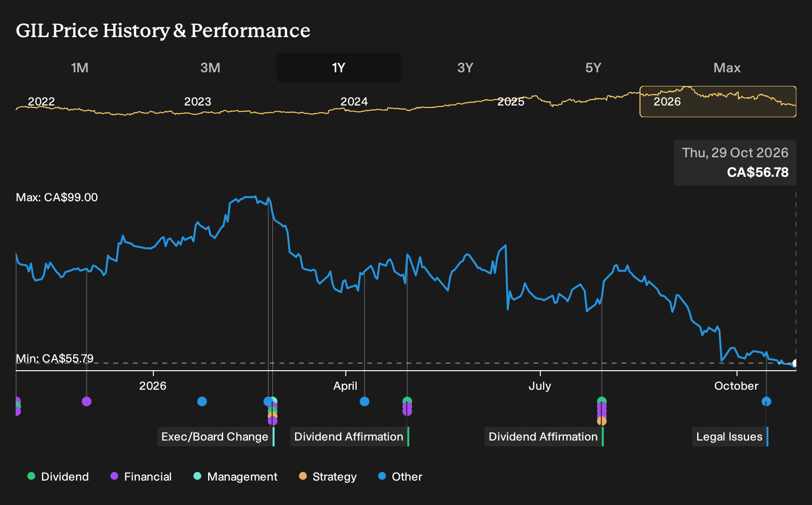This screenshot has width=812, height=505.
Task: Click the white end-of-line price point marker
Action: pyautogui.click(x=795, y=363)
